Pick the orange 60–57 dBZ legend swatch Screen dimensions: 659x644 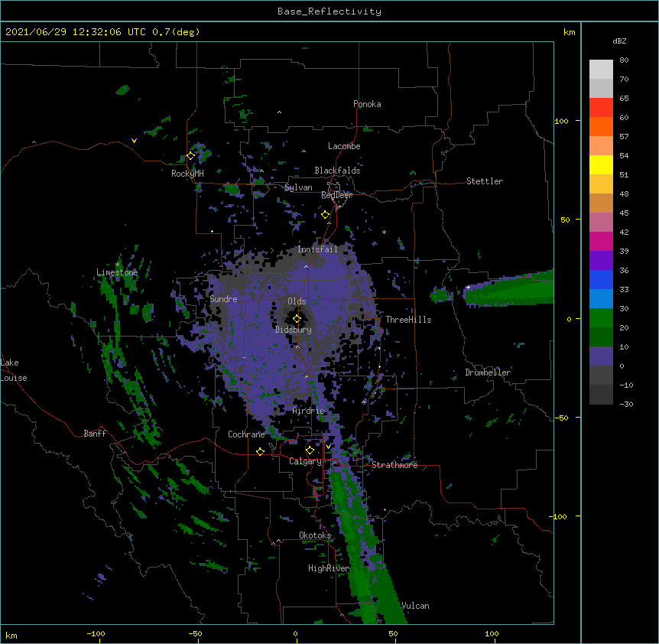pos(601,126)
